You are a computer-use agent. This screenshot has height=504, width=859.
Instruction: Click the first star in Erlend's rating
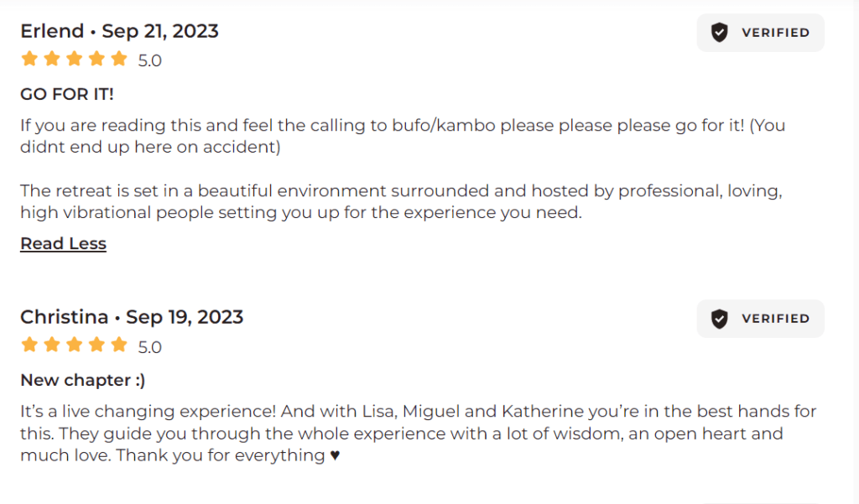29,60
